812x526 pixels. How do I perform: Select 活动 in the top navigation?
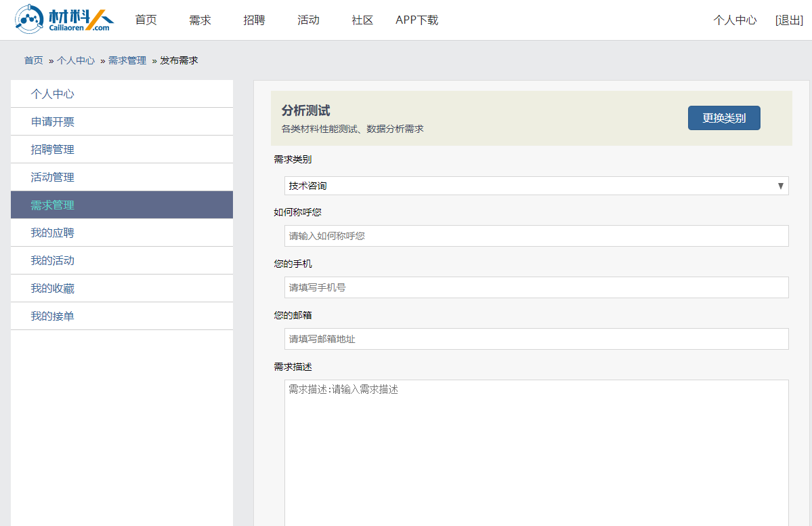coord(308,20)
